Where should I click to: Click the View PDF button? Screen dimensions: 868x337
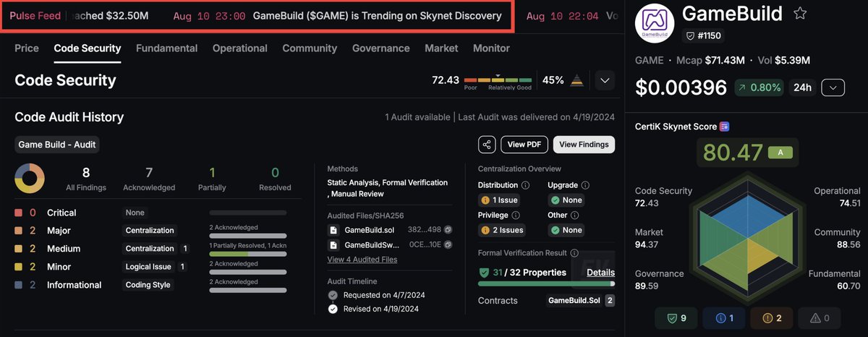(524, 144)
